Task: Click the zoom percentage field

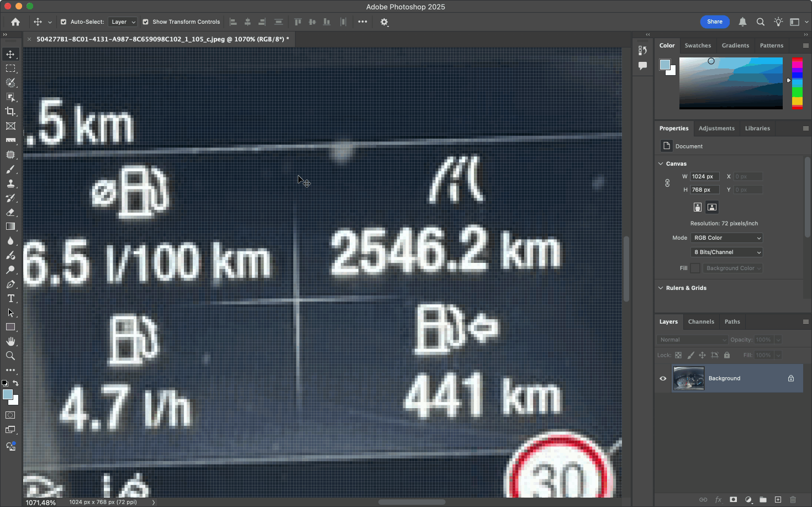Action: tap(41, 503)
